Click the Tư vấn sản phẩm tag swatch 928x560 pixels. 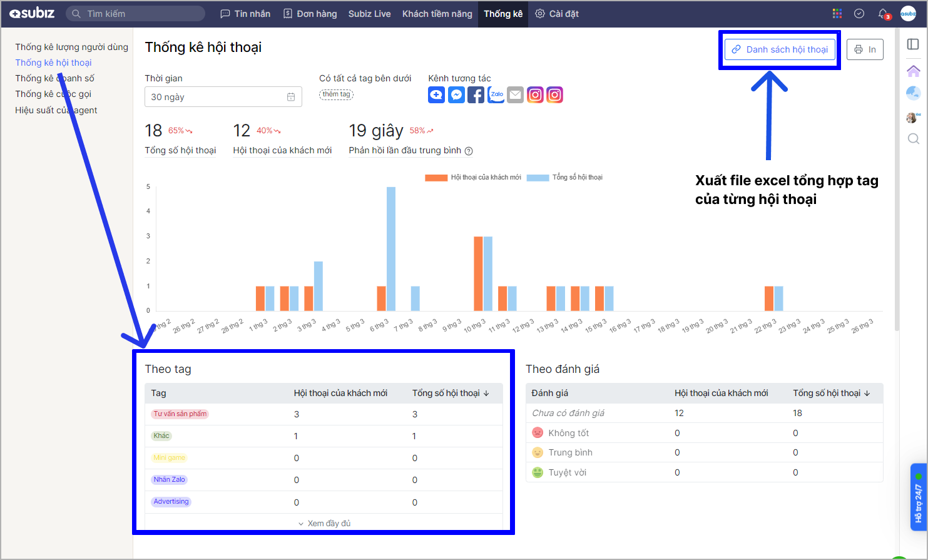(x=180, y=414)
